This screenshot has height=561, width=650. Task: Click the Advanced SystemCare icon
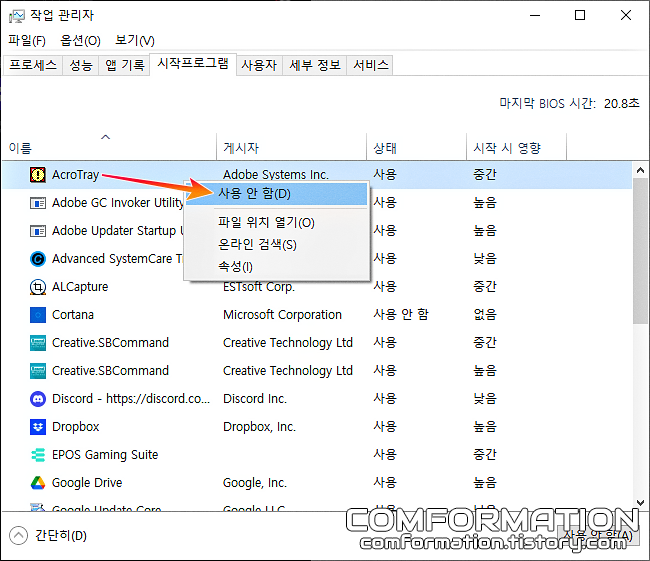click(x=38, y=259)
